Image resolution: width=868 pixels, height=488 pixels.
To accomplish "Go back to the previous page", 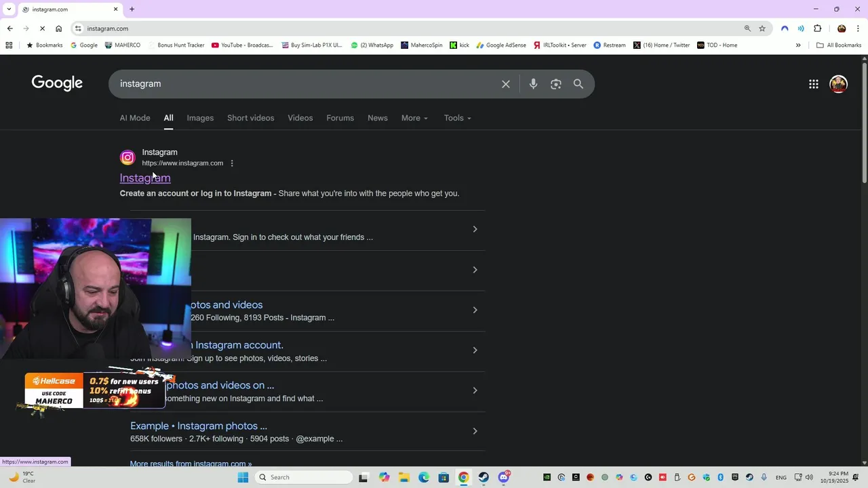I will [x=9, y=28].
